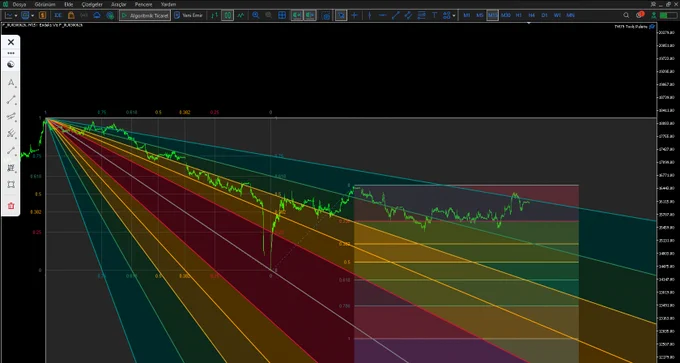Click the icon right of chart shift
680x363 pixels.
point(326,15)
